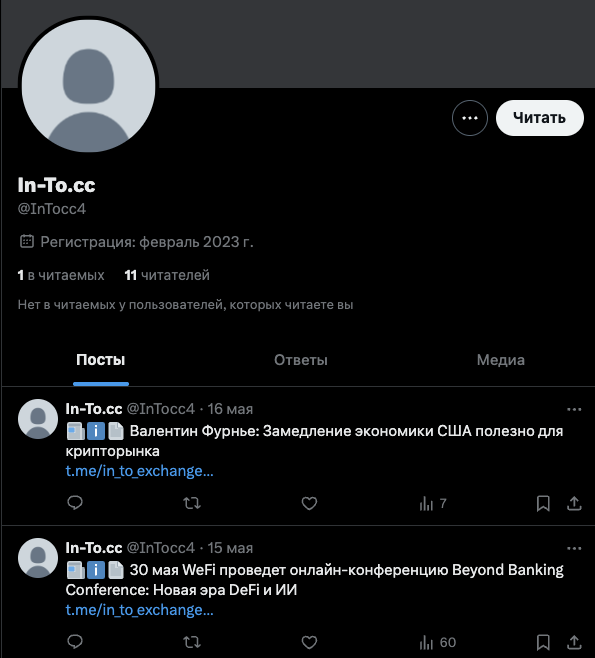Reply to the 16 мая post
This screenshot has width=595, height=658.
click(75, 503)
